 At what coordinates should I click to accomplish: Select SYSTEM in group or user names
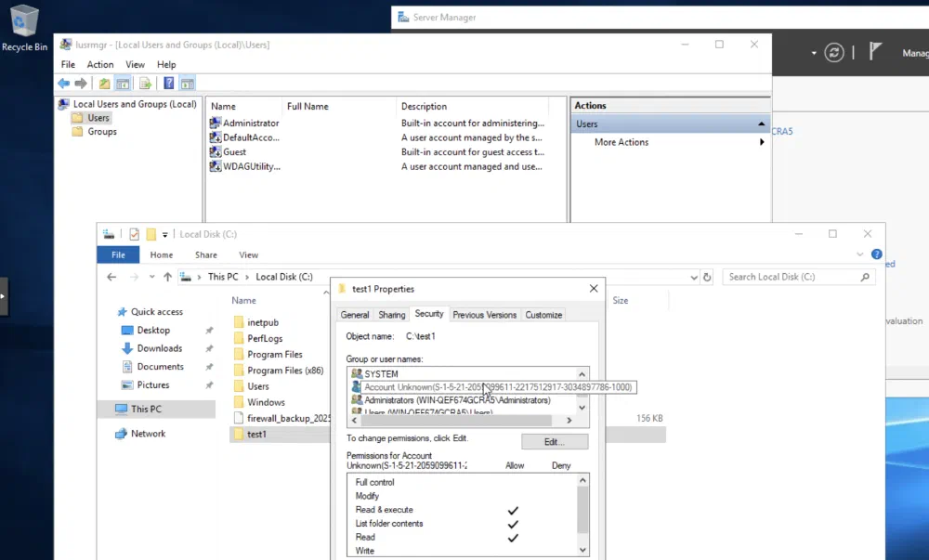pyautogui.click(x=381, y=373)
